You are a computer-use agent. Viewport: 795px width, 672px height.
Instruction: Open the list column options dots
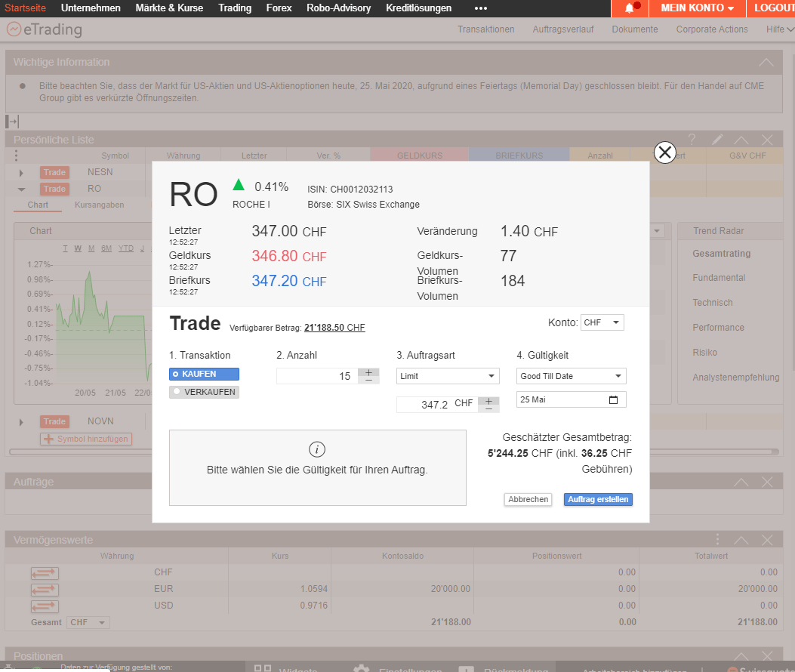coord(16,156)
